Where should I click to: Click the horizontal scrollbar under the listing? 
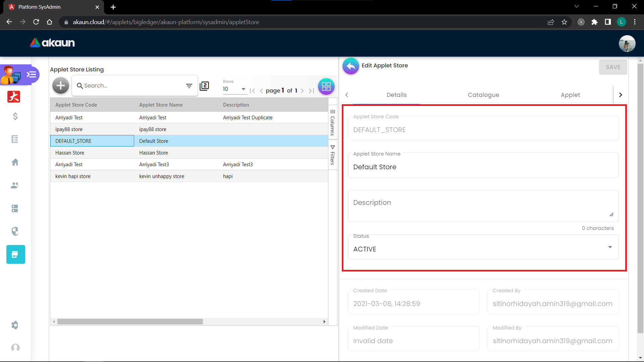[x=130, y=322]
